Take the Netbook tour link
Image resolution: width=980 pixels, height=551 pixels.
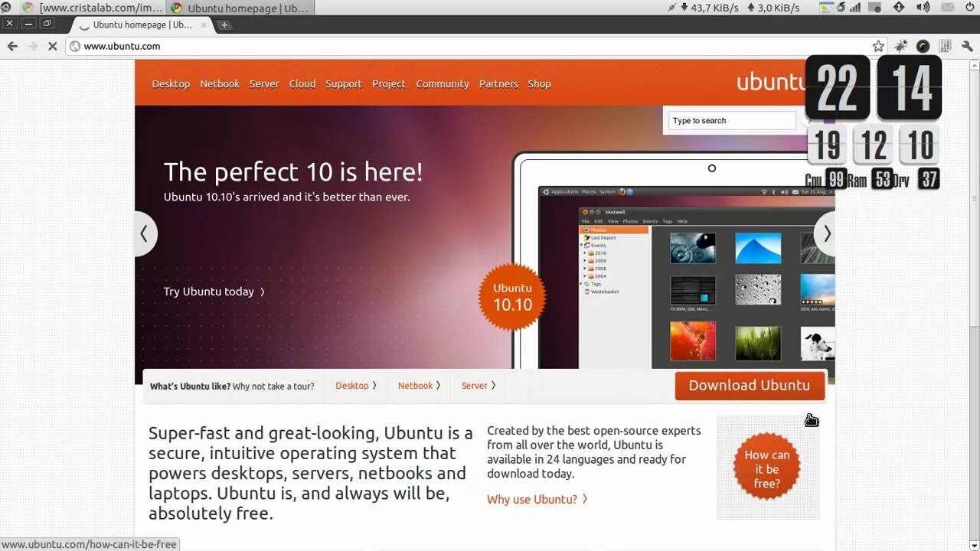click(419, 386)
